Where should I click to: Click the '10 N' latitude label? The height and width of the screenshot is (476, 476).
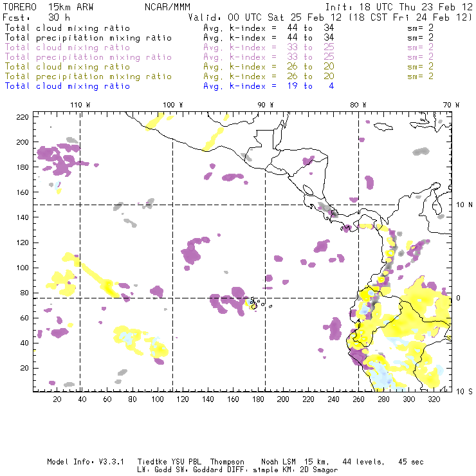pos(464,205)
